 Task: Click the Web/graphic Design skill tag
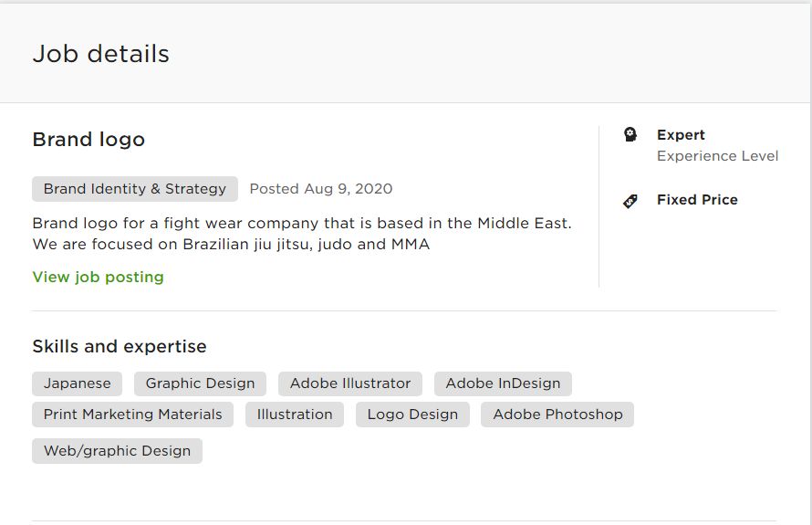coord(117,451)
